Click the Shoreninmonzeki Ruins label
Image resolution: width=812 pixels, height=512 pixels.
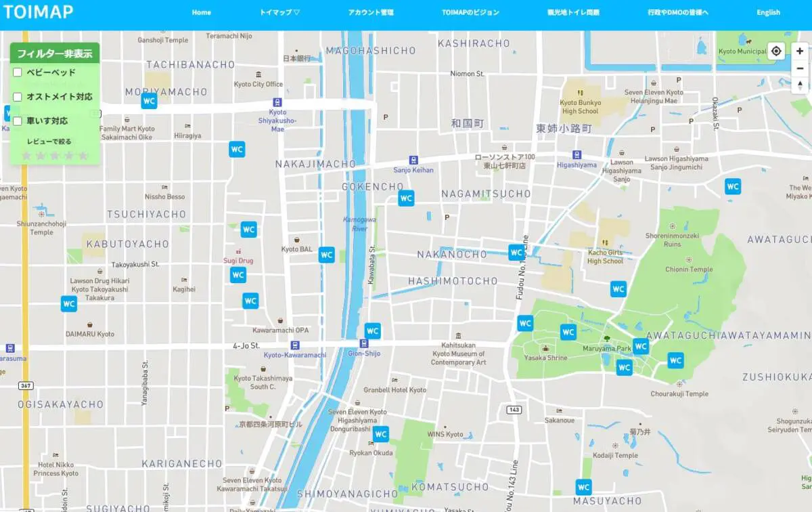pyautogui.click(x=672, y=240)
